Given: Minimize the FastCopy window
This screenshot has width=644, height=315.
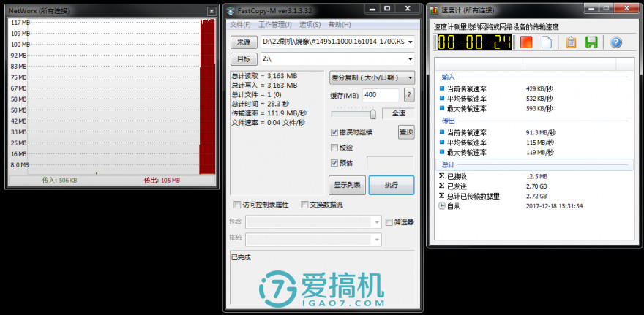Looking at the screenshot, I should [372, 8].
